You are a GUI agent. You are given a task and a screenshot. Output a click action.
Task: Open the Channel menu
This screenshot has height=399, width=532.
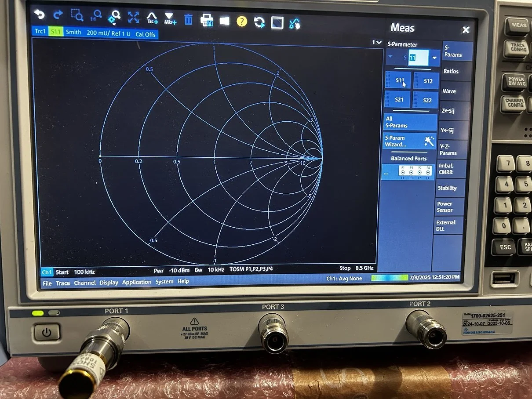pos(85,283)
